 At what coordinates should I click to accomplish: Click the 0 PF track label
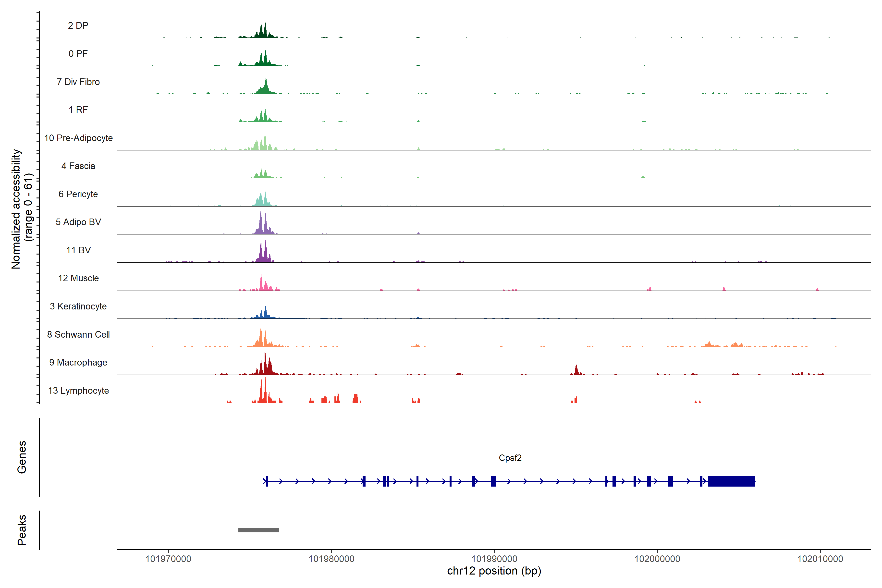click(x=78, y=54)
